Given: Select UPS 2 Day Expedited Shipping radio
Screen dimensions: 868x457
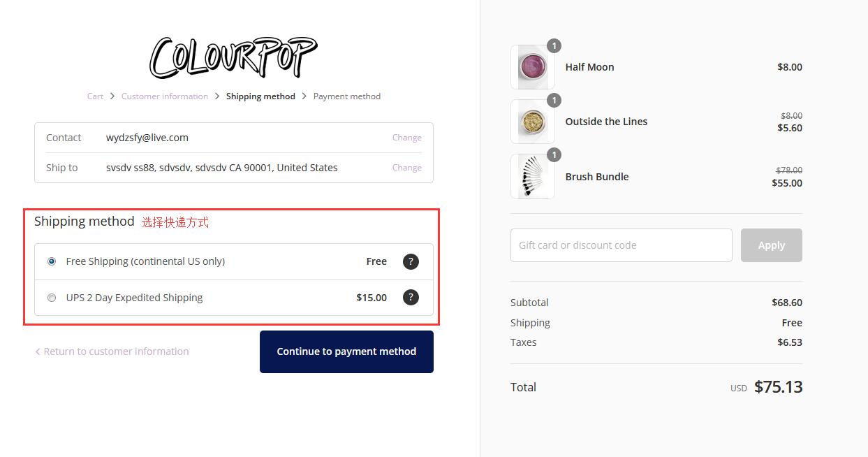Looking at the screenshot, I should (x=52, y=298).
